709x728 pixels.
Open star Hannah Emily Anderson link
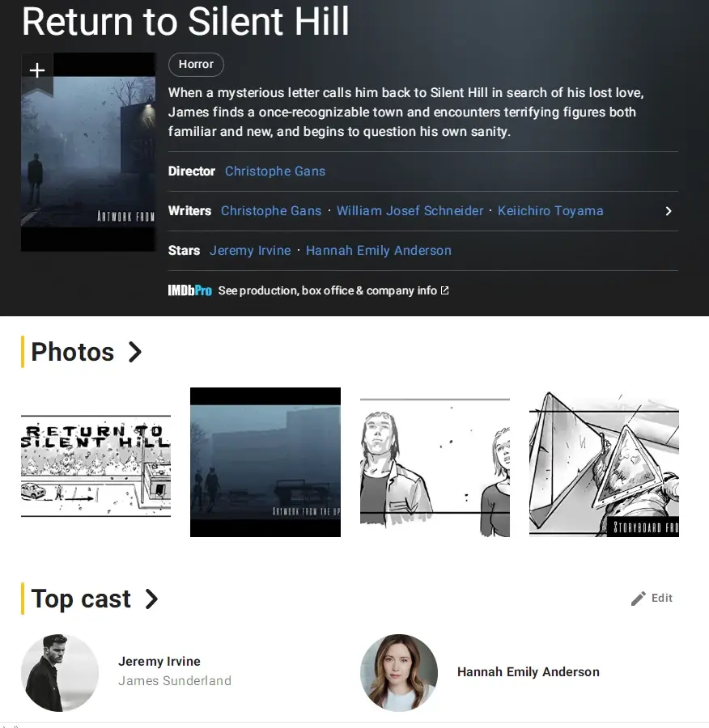coord(378,251)
